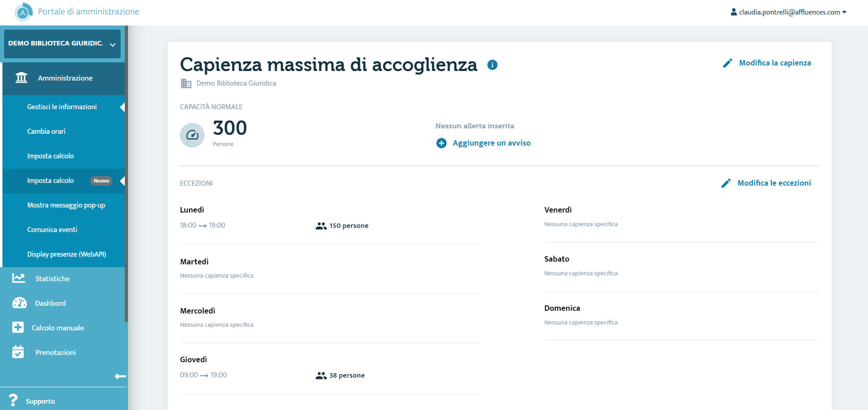Click the plus icon for adding an avviso
Viewport: 868px width, 410px height.
click(441, 143)
